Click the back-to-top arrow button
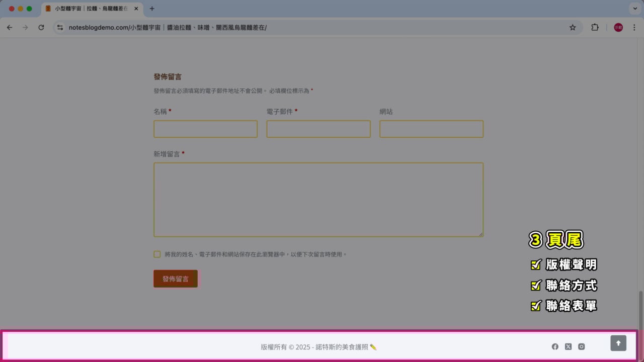Image resolution: width=644 pixels, height=362 pixels. pyautogui.click(x=618, y=343)
